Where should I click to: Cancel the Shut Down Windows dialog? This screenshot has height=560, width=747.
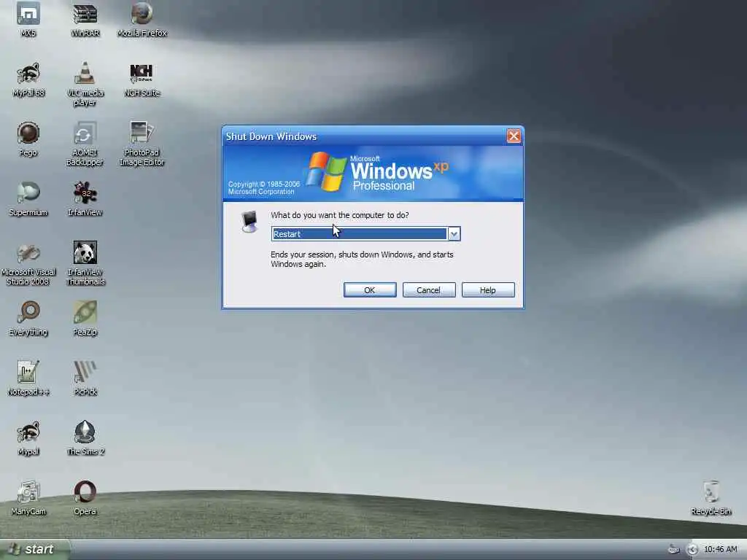point(429,290)
